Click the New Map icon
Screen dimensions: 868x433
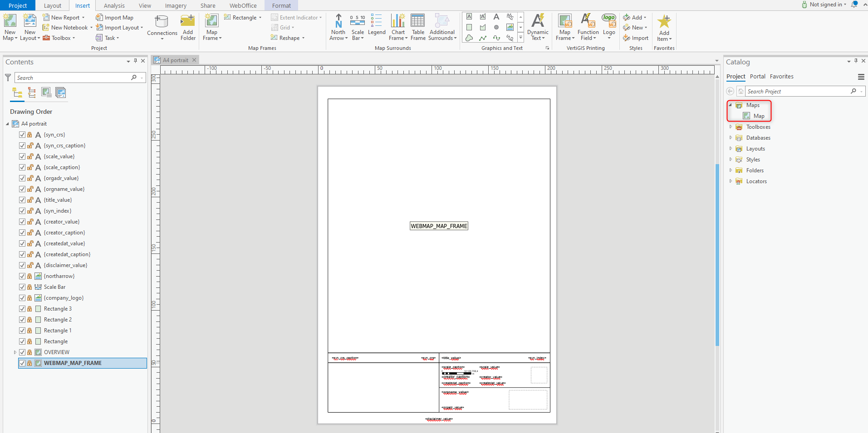[10, 21]
